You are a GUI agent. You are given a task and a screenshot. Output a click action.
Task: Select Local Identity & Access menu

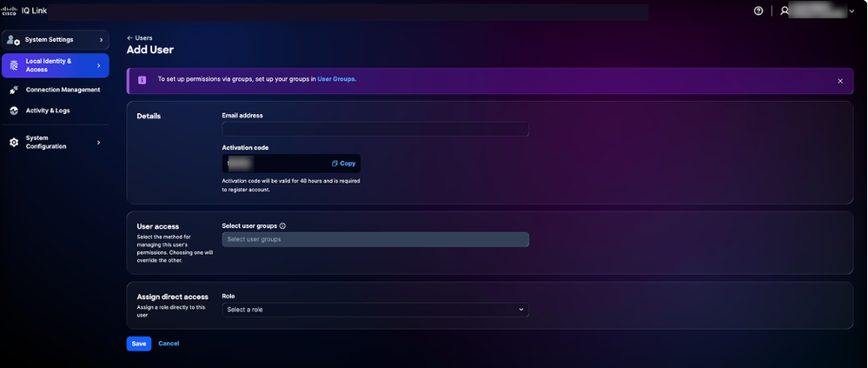click(x=56, y=65)
